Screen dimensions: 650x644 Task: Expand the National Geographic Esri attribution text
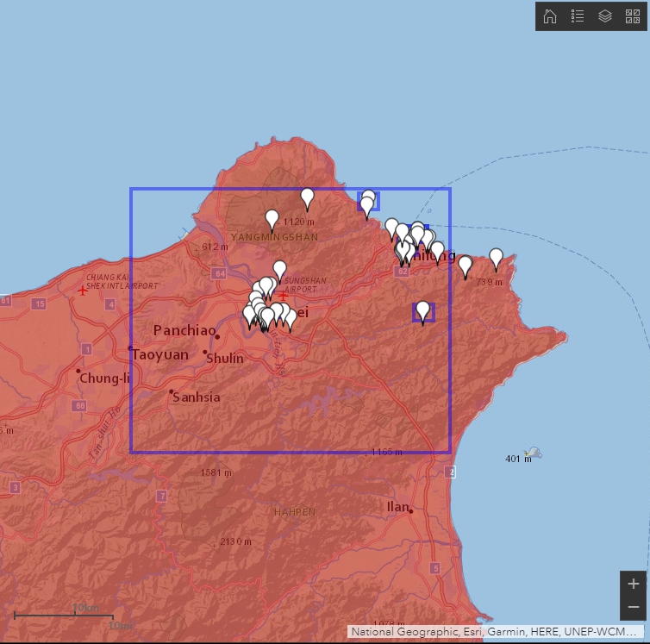click(x=495, y=632)
